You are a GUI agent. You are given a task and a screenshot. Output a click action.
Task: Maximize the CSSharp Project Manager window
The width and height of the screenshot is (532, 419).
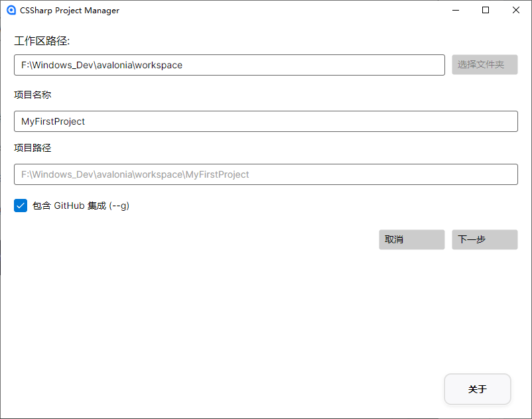(x=486, y=10)
